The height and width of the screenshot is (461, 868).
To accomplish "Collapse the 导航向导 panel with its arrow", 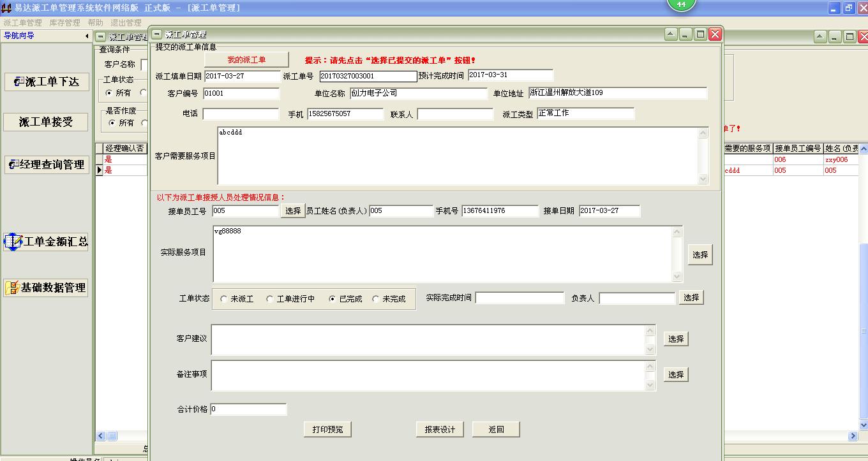I will pos(87,36).
